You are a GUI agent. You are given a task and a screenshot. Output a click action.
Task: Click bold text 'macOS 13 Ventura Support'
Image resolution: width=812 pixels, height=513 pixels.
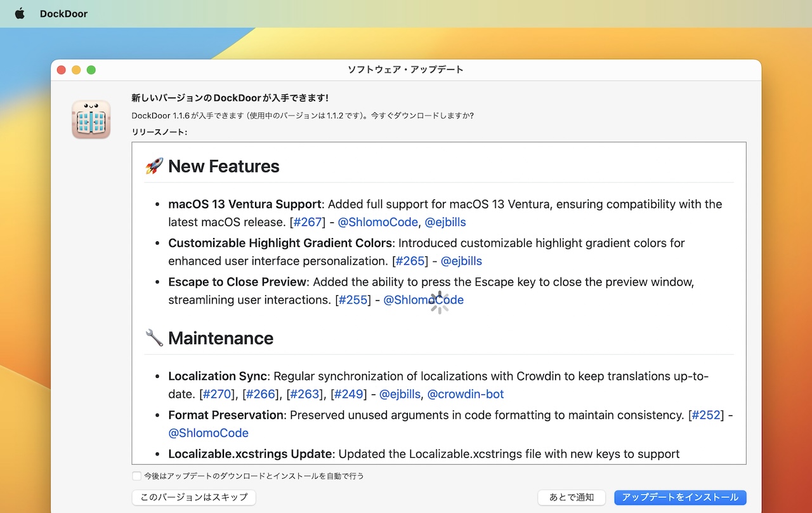tap(244, 204)
